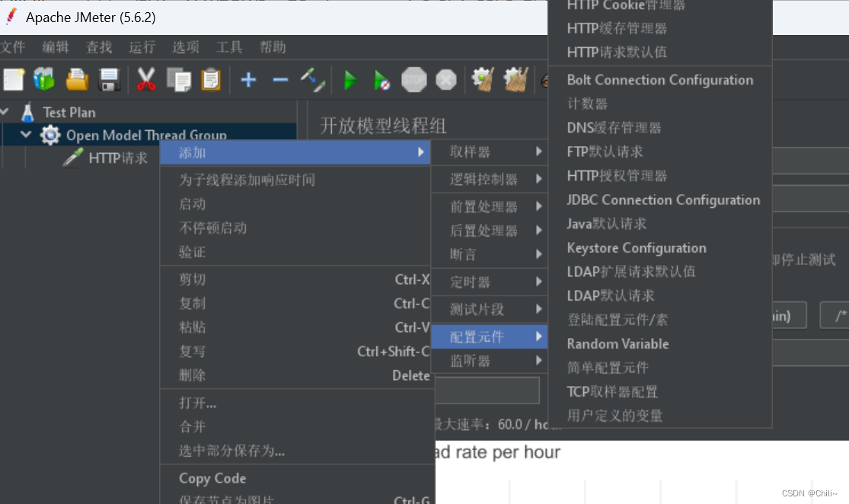
Task: Expand the 定时器 submenu
Action: click(490, 282)
